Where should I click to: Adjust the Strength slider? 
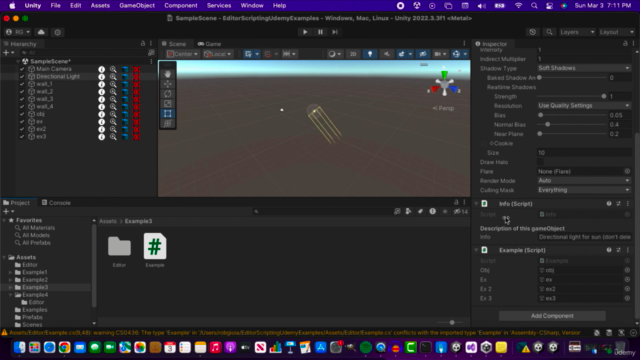(x=572, y=96)
